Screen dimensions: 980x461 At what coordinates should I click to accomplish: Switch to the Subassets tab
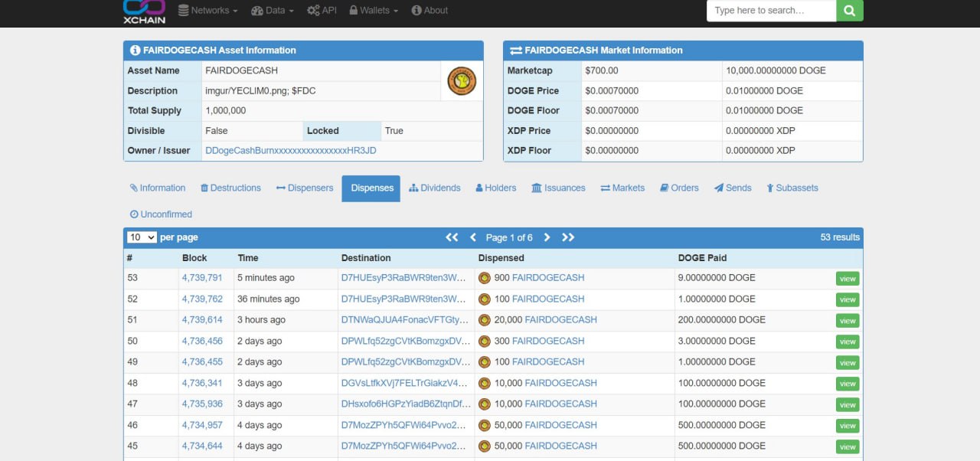point(792,188)
